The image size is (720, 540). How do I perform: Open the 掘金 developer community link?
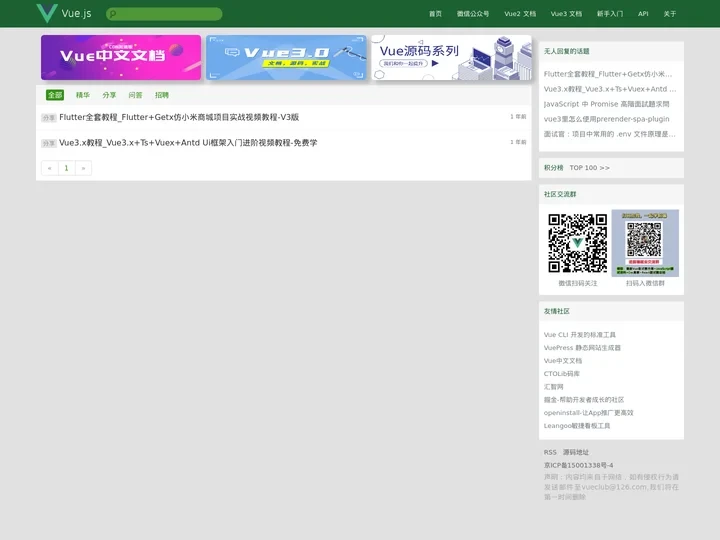tap(584, 400)
